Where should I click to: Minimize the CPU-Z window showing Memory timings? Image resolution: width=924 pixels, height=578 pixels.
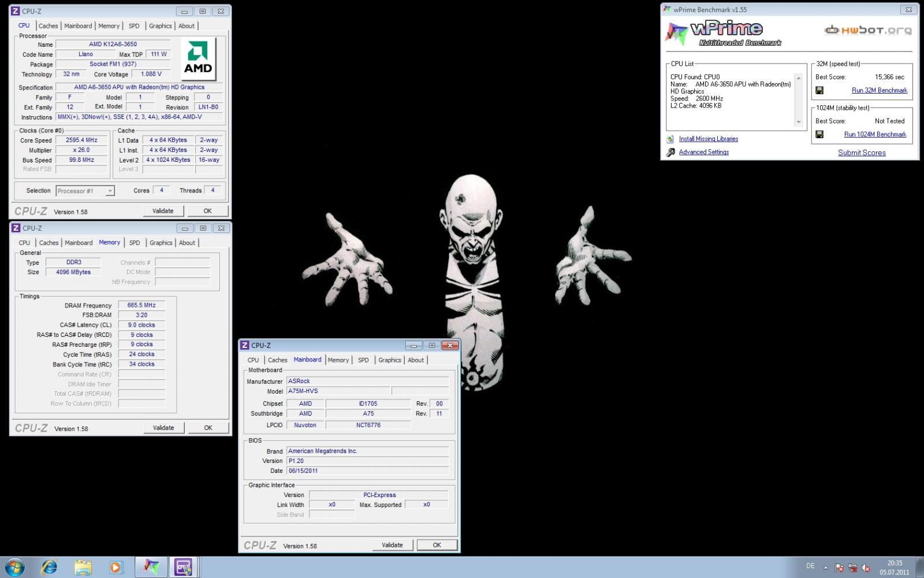[x=185, y=228]
